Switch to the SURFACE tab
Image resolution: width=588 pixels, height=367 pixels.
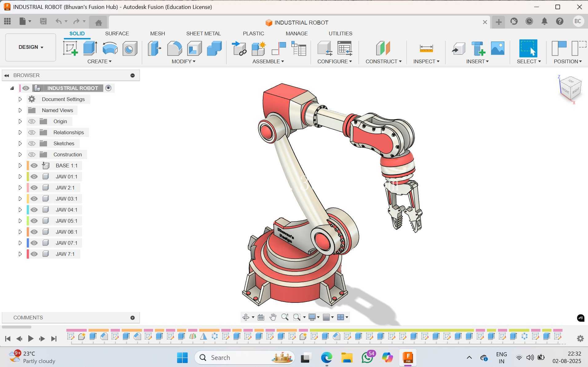117,33
